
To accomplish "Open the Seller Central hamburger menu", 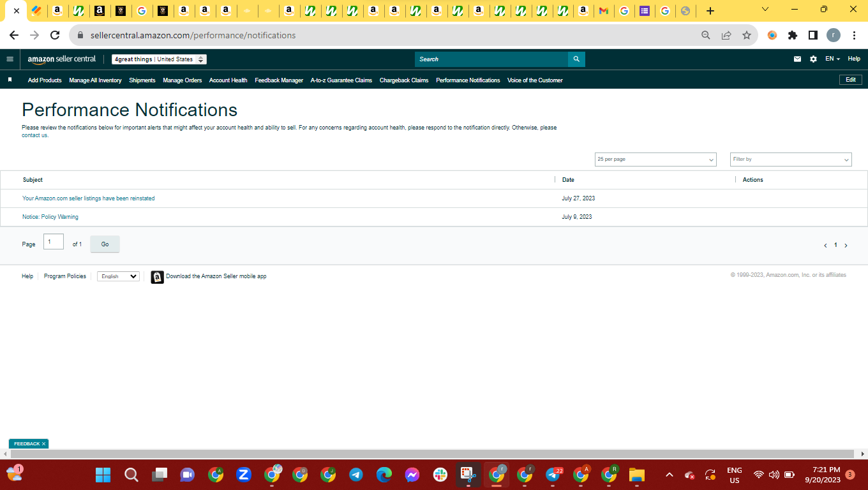I will [x=10, y=59].
